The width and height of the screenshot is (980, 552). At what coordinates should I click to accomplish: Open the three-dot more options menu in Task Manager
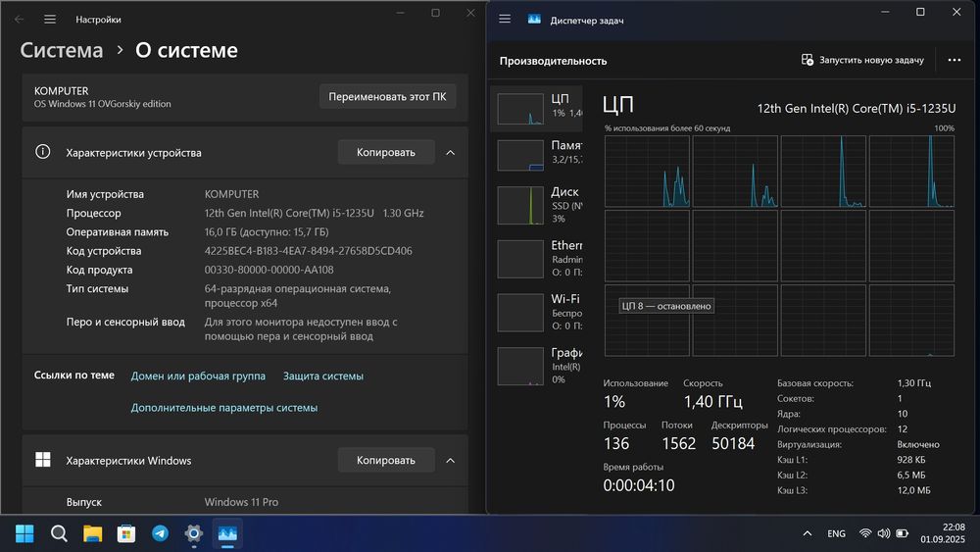[x=954, y=60]
